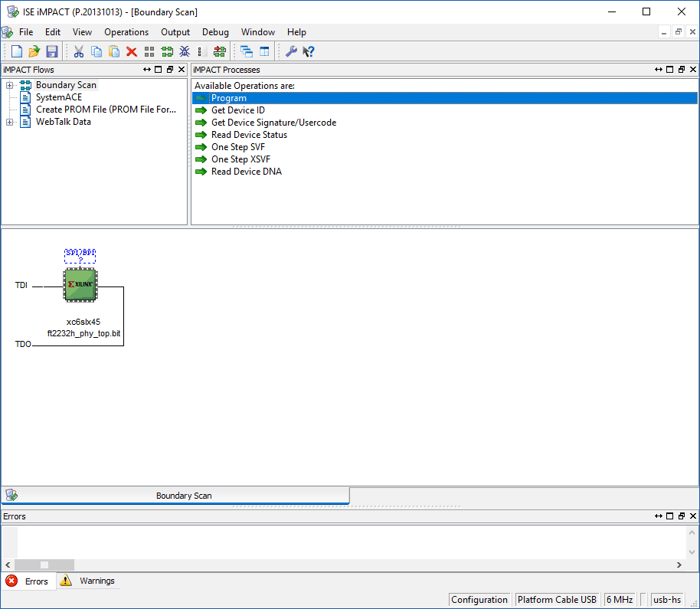Click the Xilinx xc6slx45 chip in the chain
The image size is (700, 609).
click(x=80, y=284)
